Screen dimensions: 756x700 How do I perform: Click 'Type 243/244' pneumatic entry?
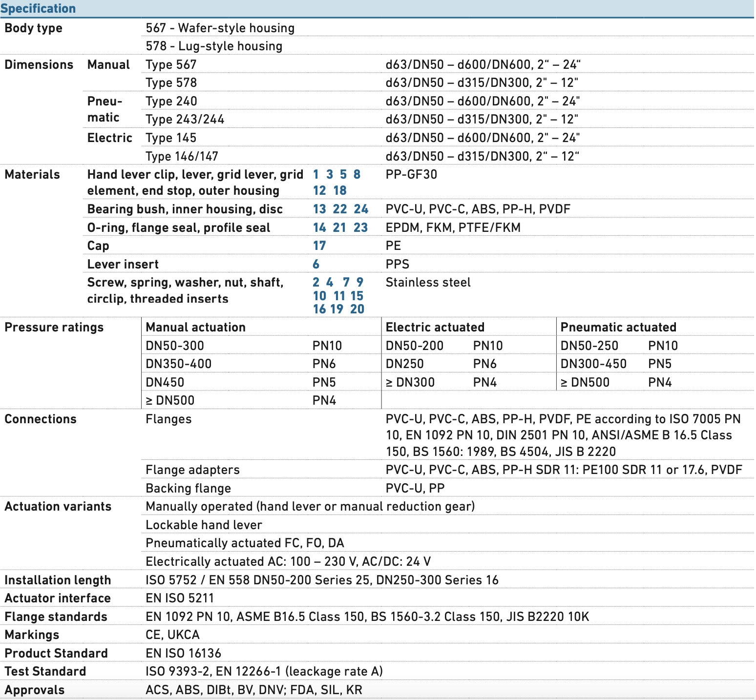coord(185,119)
